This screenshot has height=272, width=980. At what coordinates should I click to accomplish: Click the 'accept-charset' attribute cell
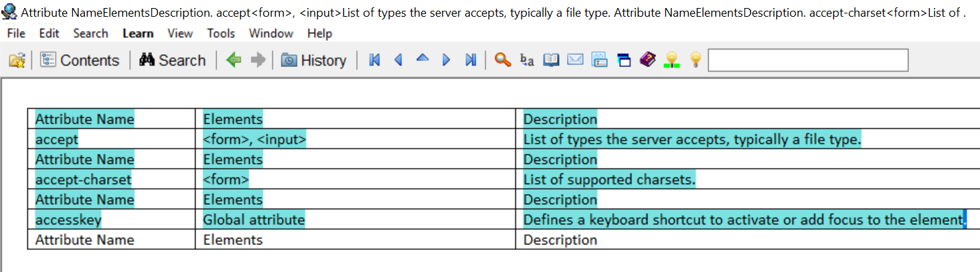point(111,180)
